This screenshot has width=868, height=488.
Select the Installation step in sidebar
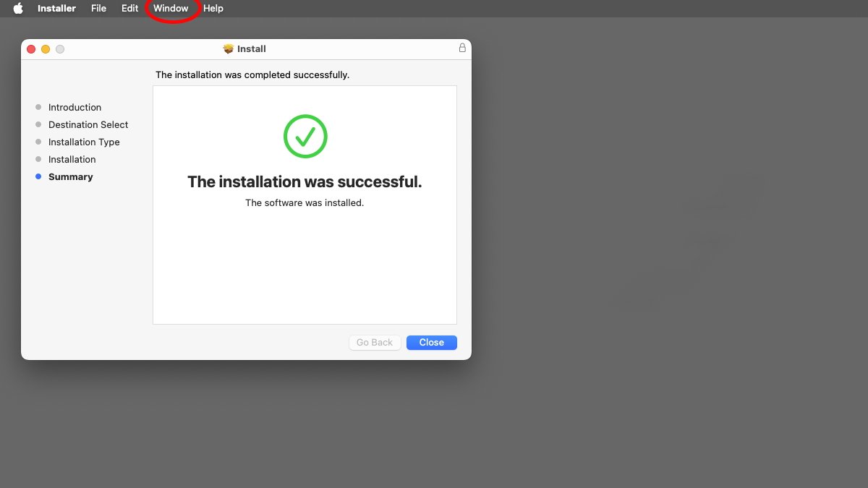tap(72, 159)
